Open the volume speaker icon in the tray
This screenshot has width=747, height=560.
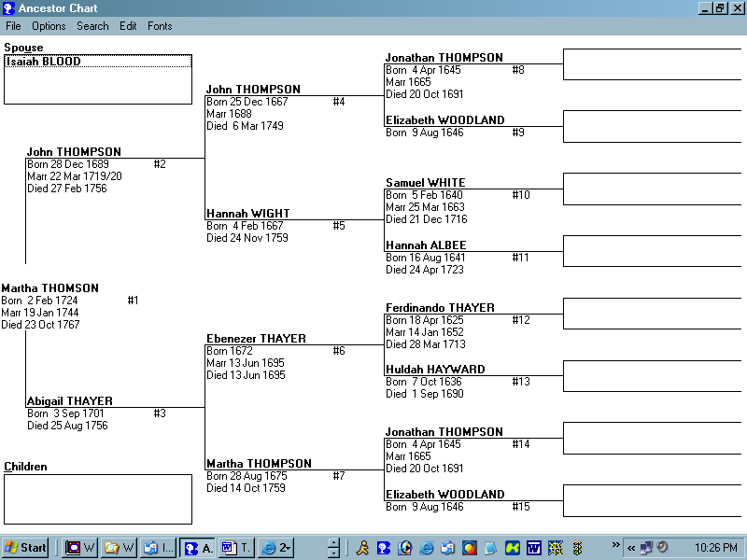[662, 549]
